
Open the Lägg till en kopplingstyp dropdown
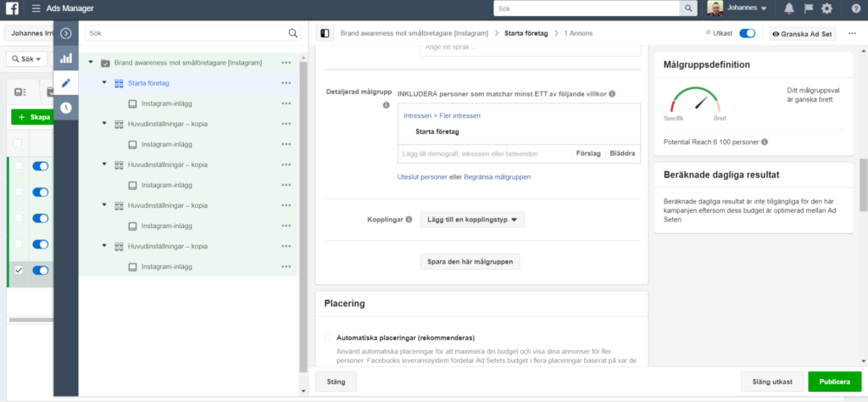point(472,220)
